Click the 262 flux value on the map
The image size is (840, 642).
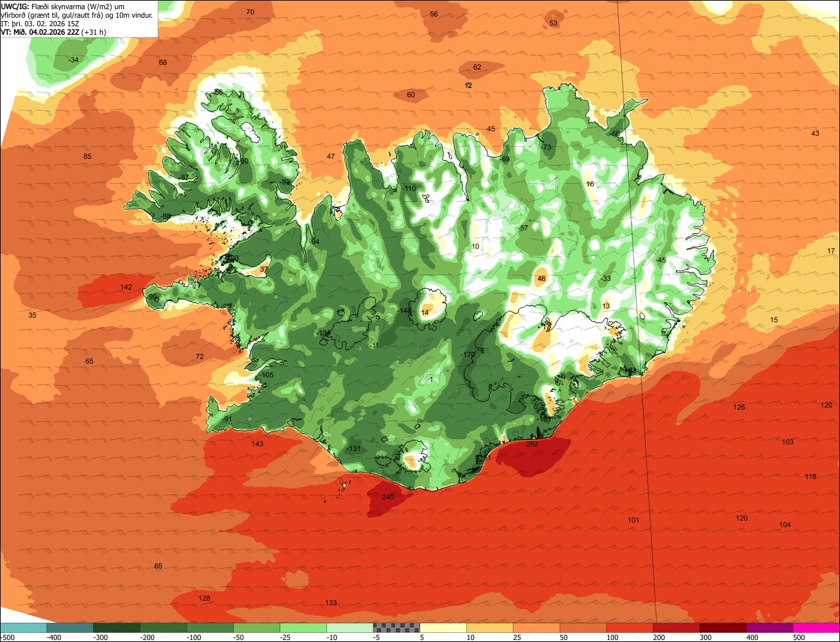point(532,444)
